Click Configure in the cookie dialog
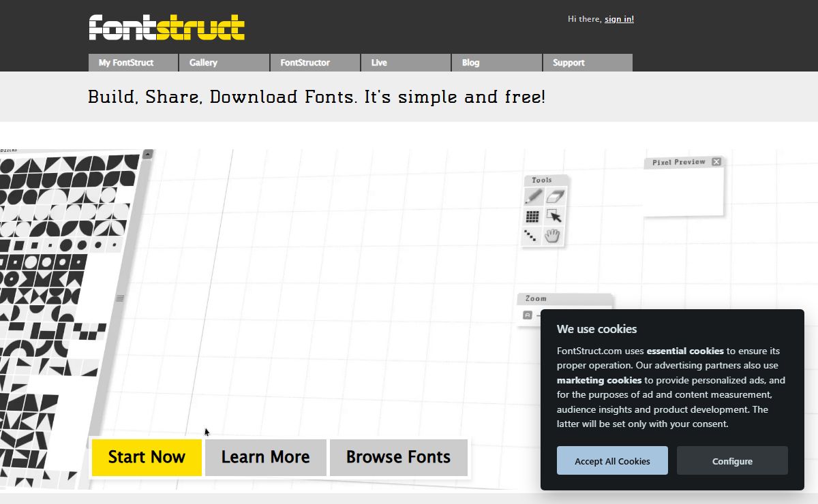 coord(732,461)
